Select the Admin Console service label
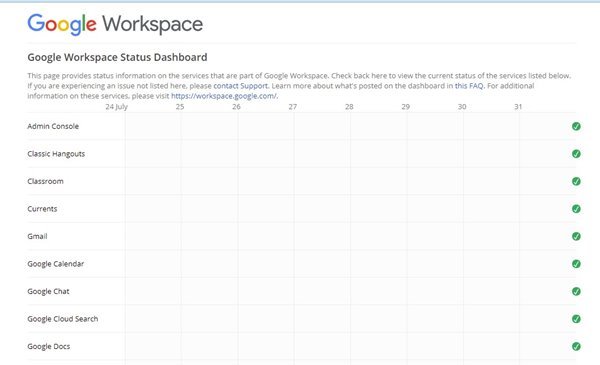This screenshot has height=365, width=600. pyautogui.click(x=53, y=126)
